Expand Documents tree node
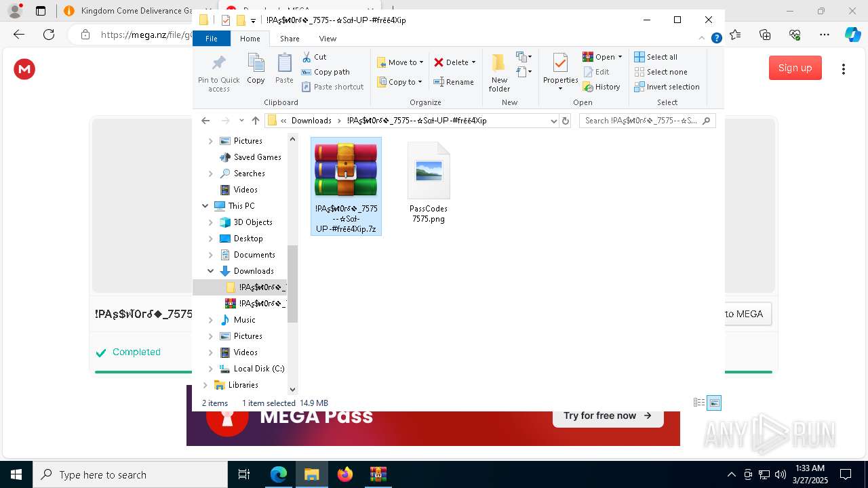The image size is (868, 488). [210, 255]
